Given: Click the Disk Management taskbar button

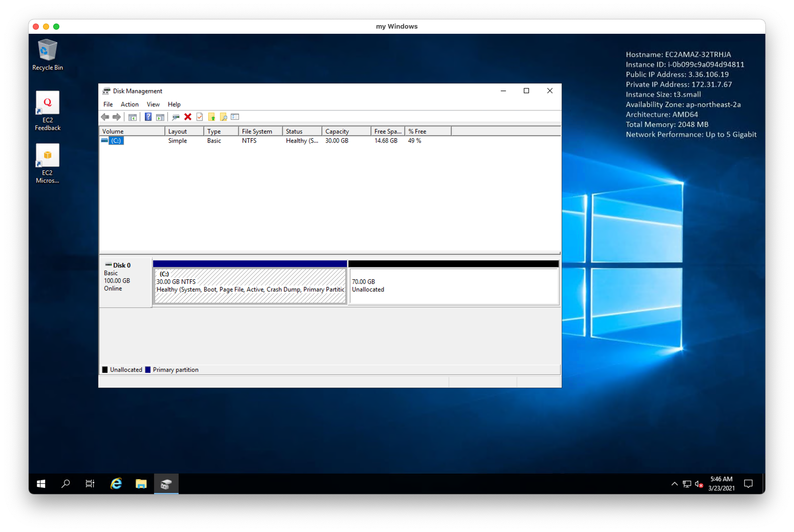Looking at the screenshot, I should point(166,484).
